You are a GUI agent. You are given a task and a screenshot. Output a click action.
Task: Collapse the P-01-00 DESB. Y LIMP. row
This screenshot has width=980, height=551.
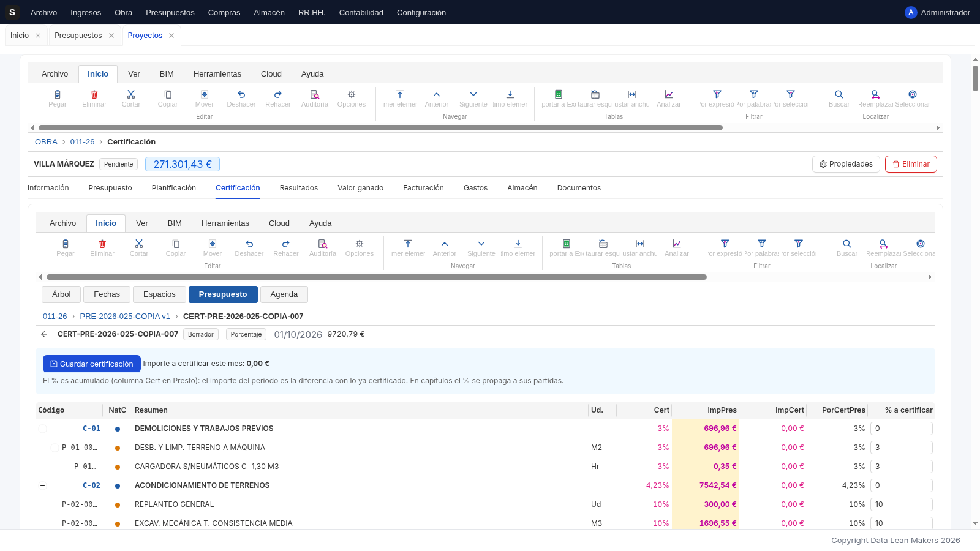tap(55, 448)
